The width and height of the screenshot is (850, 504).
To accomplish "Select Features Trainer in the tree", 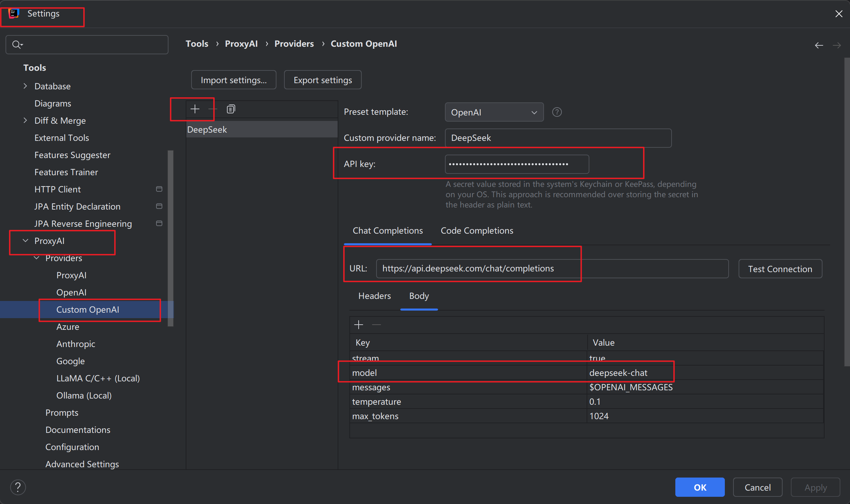I will click(x=66, y=172).
